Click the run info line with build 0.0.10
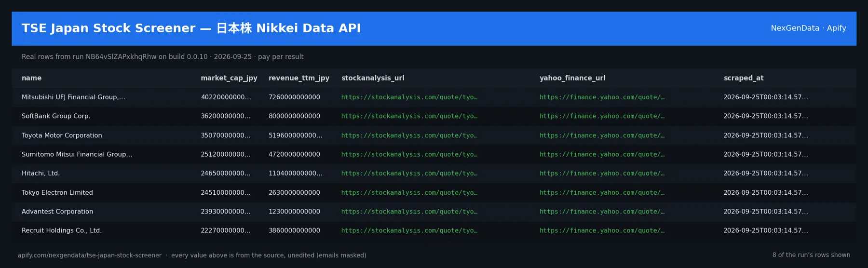868x268 pixels. tap(163, 57)
